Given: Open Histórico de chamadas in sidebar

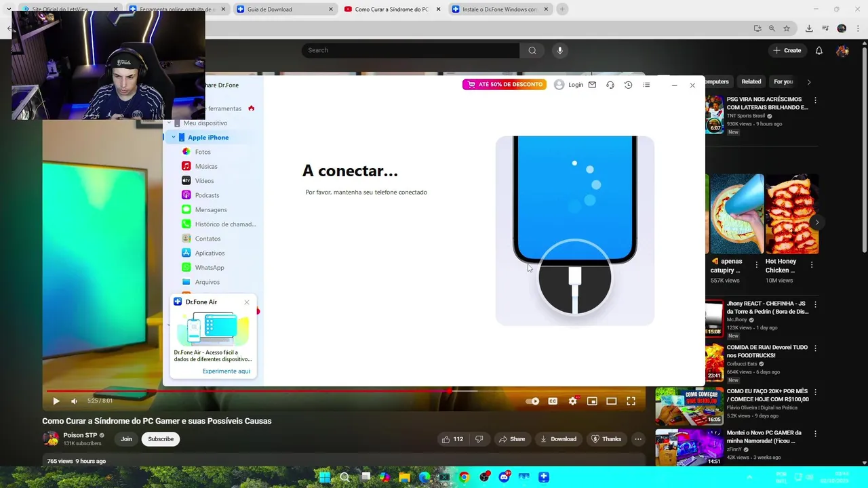Looking at the screenshot, I should [x=225, y=224].
